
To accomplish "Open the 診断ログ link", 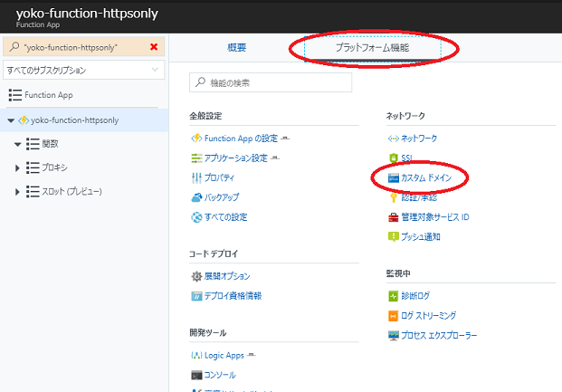I will click(415, 296).
